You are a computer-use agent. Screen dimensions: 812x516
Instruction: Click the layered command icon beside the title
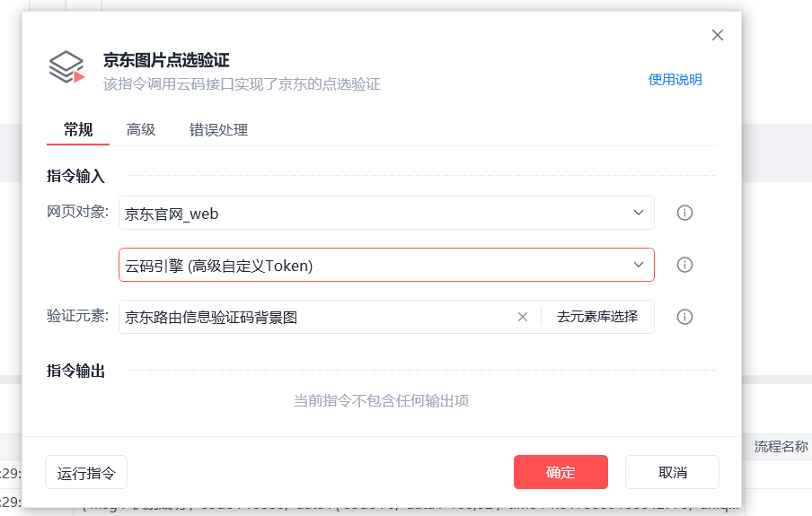pyautogui.click(x=66, y=66)
